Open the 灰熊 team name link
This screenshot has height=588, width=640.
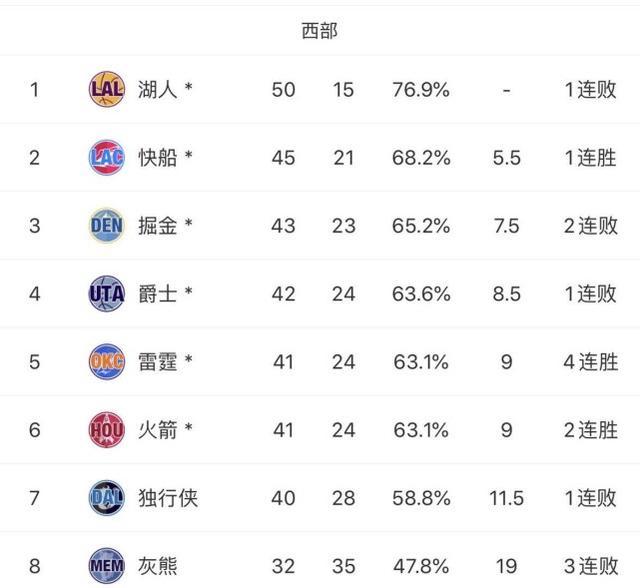point(157,566)
